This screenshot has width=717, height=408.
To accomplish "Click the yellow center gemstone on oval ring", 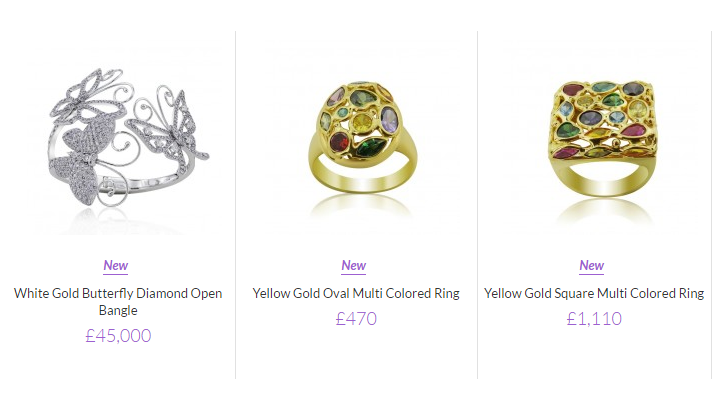I will point(362,123).
